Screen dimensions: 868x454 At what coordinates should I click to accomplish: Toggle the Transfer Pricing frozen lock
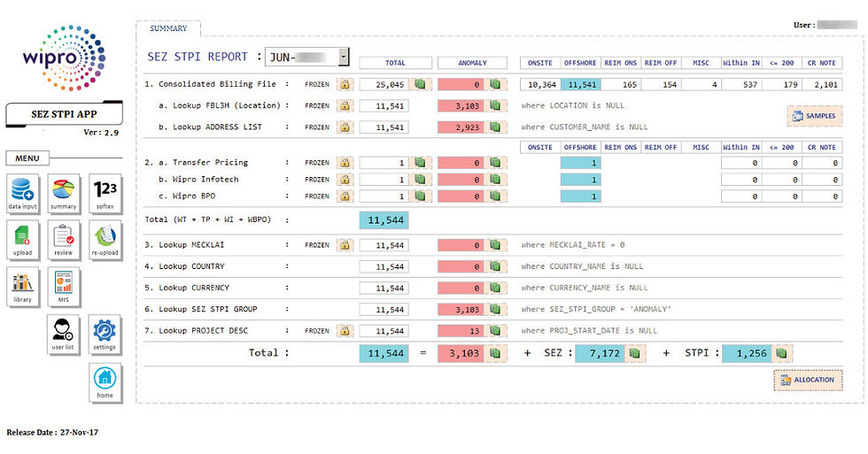click(345, 163)
